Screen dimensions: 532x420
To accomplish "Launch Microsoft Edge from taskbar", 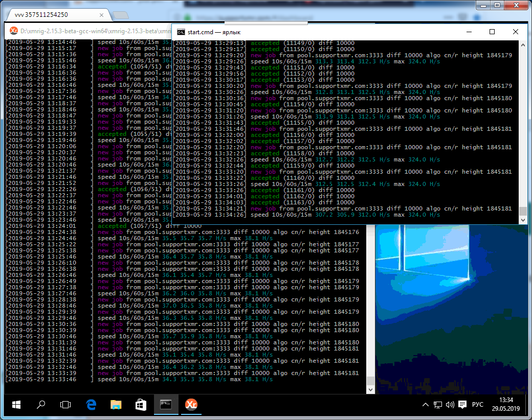I will point(91,404).
